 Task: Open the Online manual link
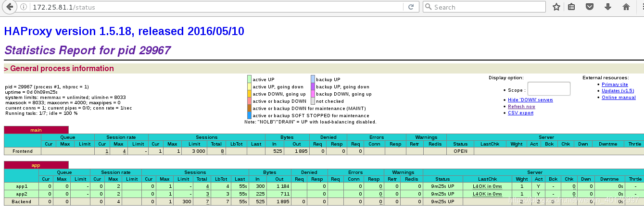pos(619,97)
